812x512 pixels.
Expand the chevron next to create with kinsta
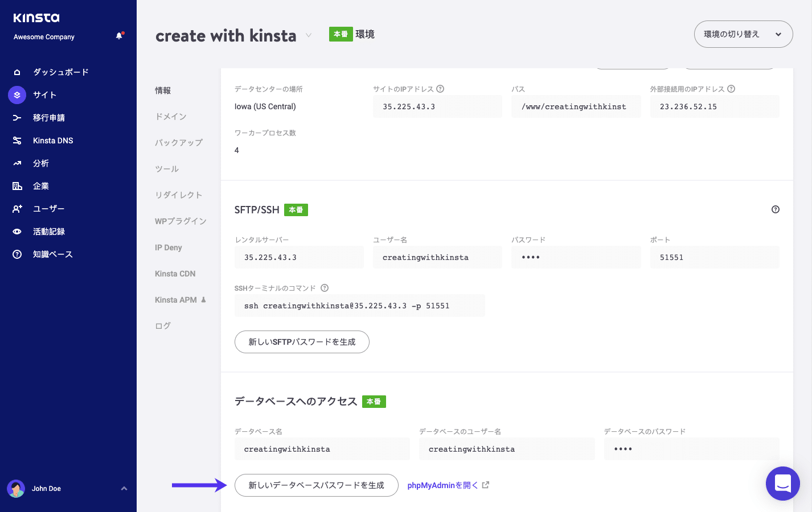point(308,35)
